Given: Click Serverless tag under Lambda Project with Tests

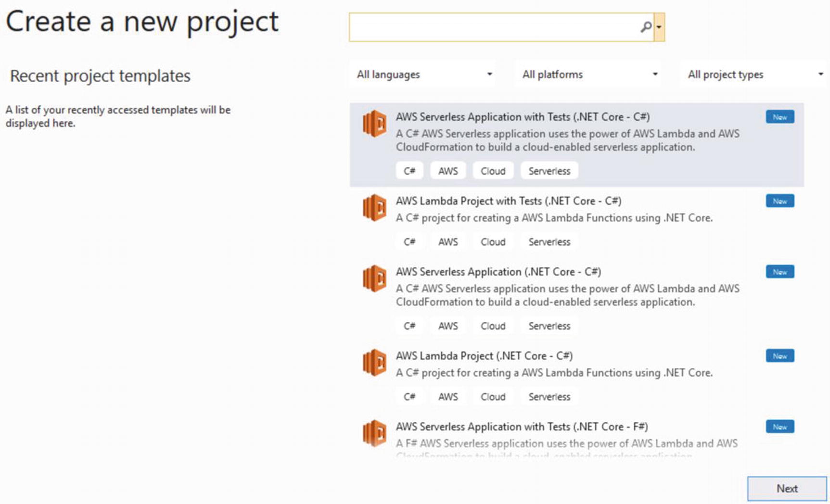Looking at the screenshot, I should [549, 242].
